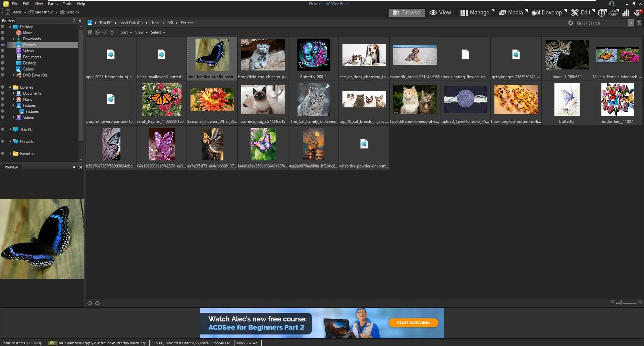Navigate back with the left arrow icon

pos(97,32)
